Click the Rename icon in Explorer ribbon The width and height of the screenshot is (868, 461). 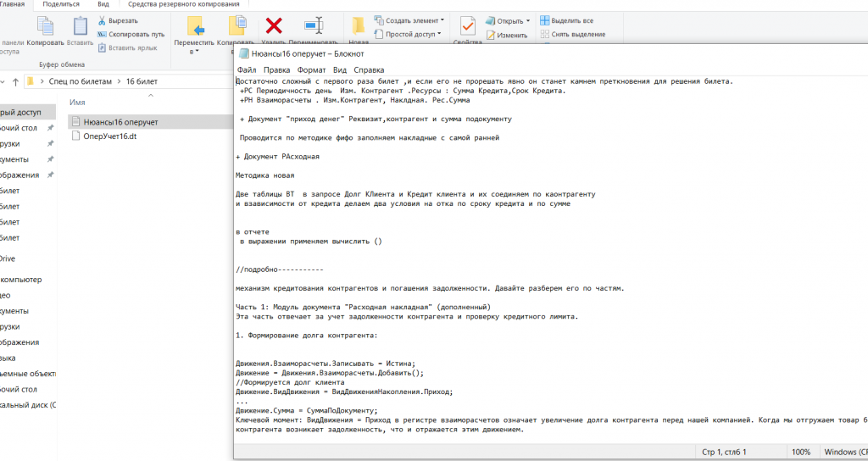[314, 25]
